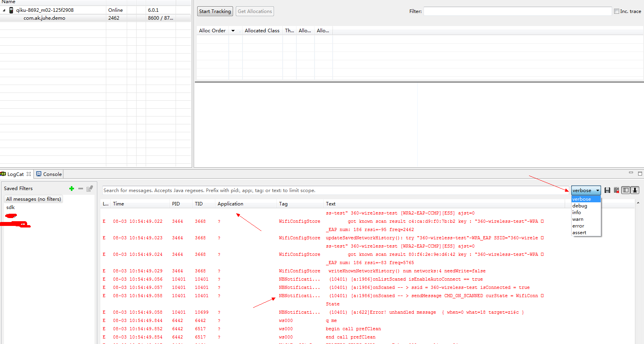Screen dimensions: 644x344
Task: Click the phone device icon for qiku-8692
Action: pyautogui.click(x=11, y=10)
